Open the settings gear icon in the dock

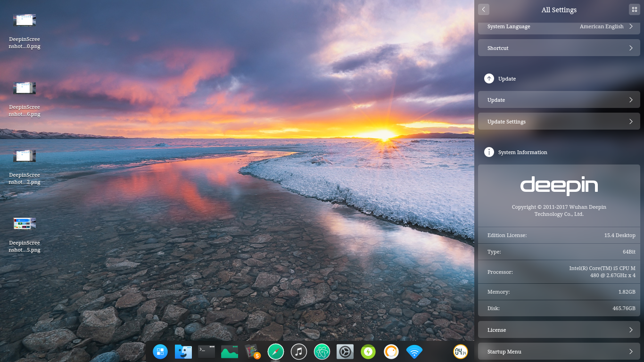point(345,352)
